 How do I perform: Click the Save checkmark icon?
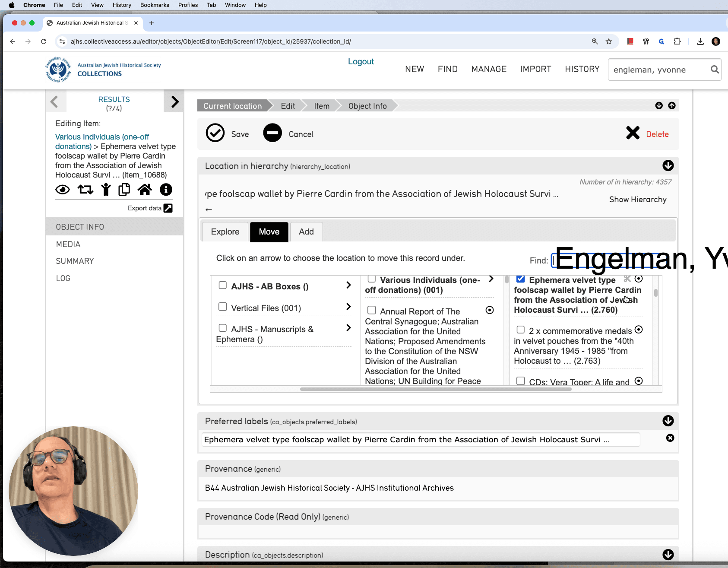(215, 133)
